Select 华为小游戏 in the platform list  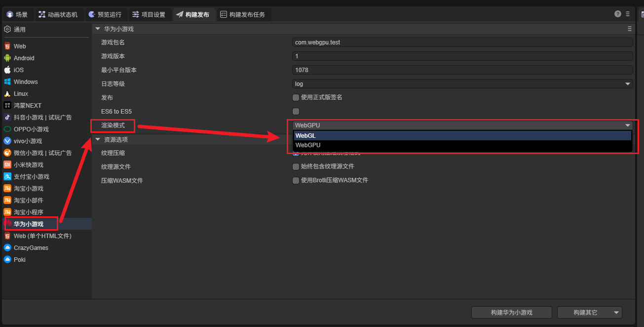tap(47, 224)
